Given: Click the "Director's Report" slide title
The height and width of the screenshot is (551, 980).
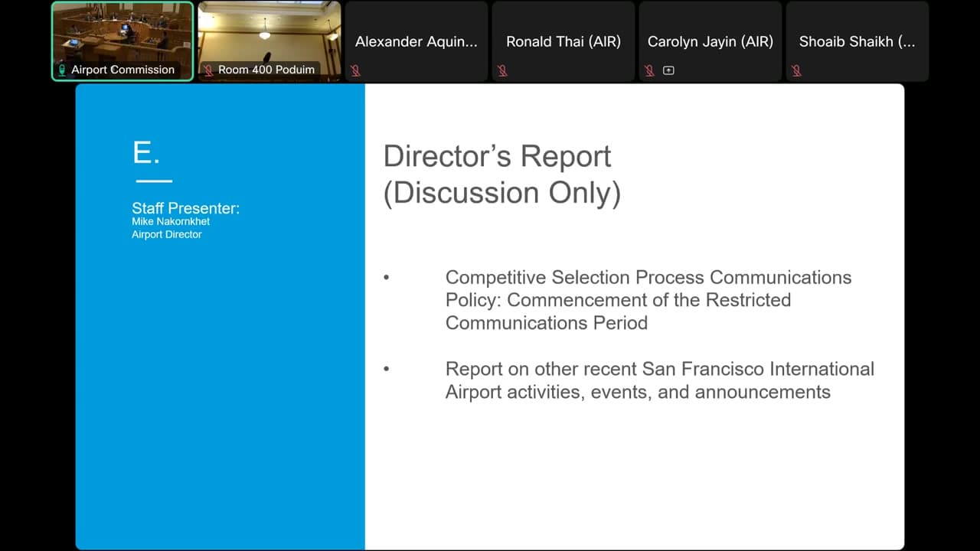Looking at the screenshot, I should (x=497, y=156).
